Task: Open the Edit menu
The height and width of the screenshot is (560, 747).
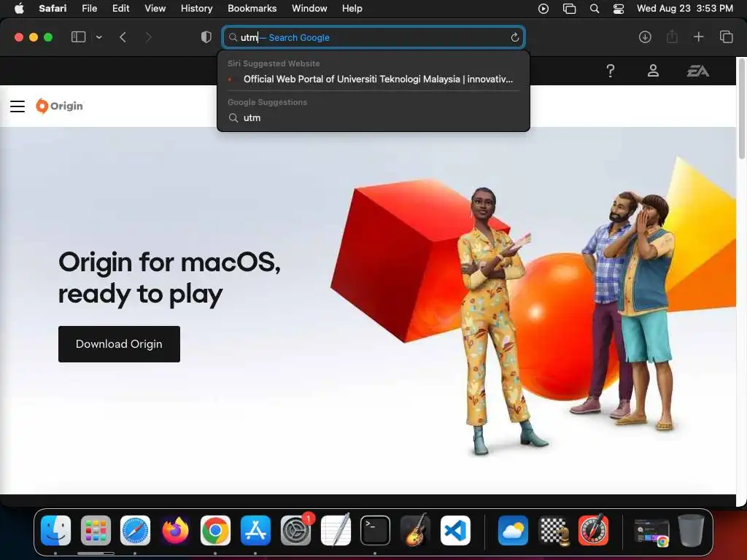Action: click(120, 8)
